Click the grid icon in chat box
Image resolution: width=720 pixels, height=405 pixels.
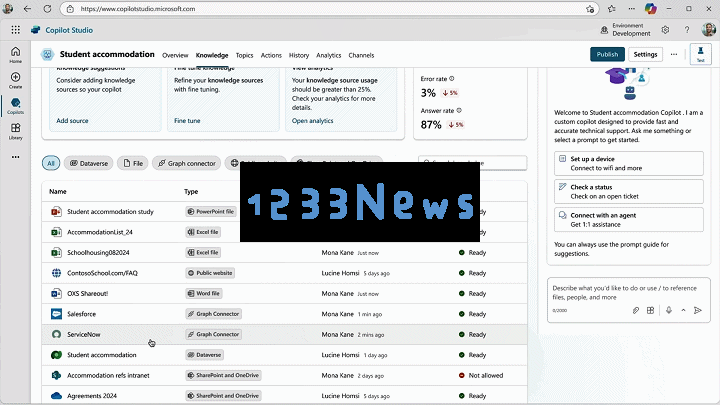click(x=650, y=310)
